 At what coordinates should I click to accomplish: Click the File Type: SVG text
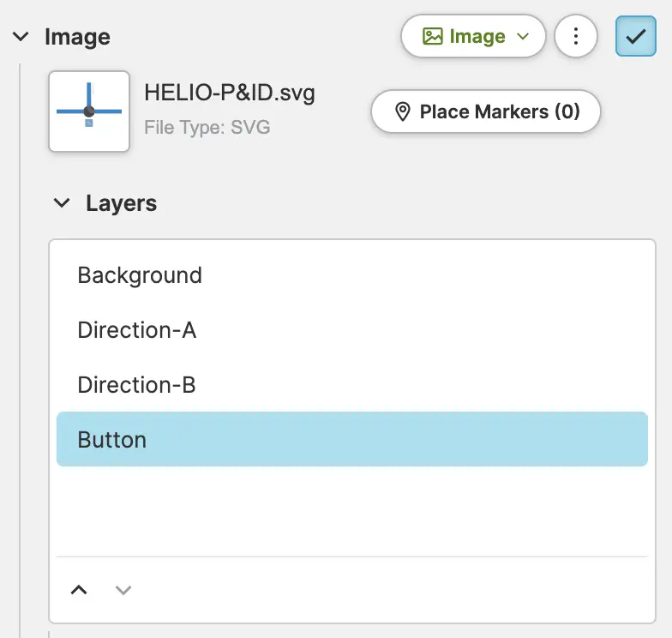pyautogui.click(x=207, y=129)
